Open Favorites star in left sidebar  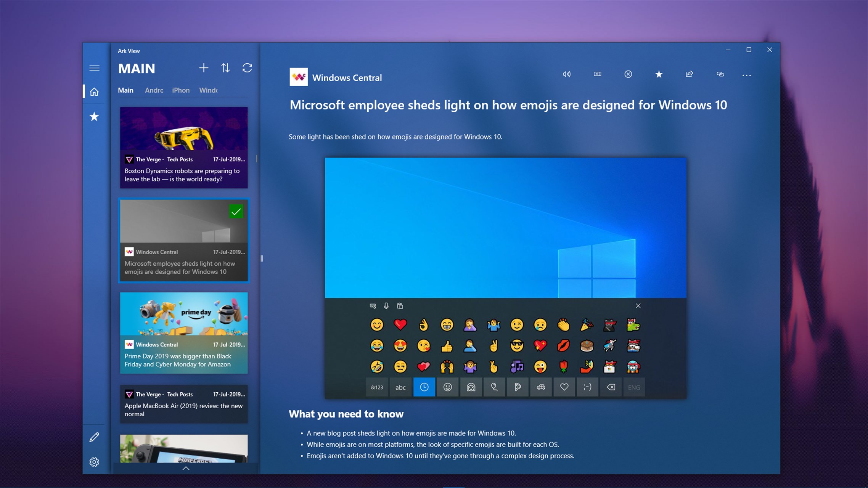tap(94, 117)
